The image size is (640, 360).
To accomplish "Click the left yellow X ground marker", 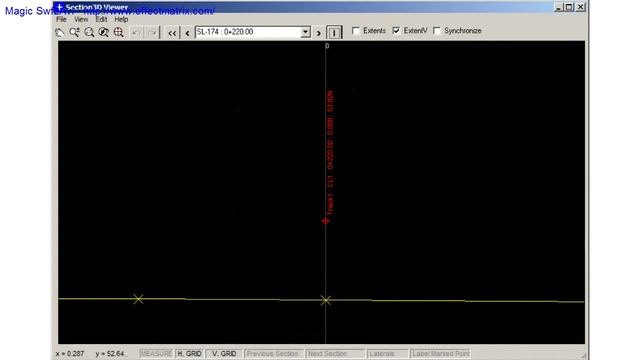I will pos(138,299).
